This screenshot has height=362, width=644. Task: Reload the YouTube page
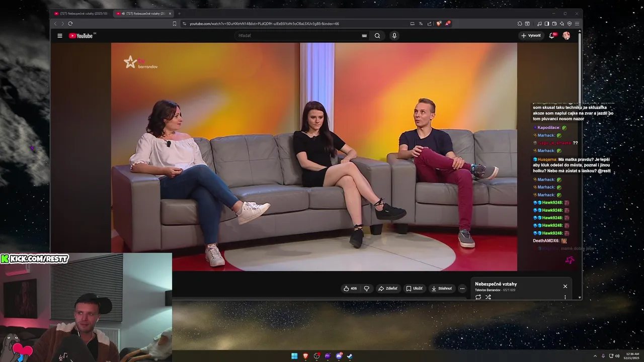(x=70, y=24)
